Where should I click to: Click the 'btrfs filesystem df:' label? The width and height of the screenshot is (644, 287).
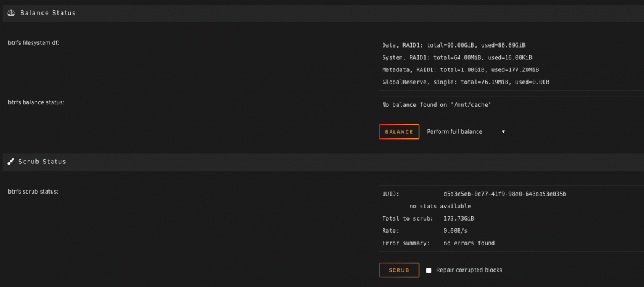tap(33, 42)
